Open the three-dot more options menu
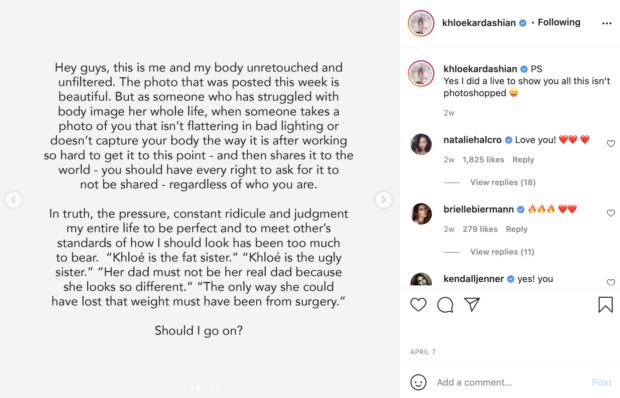Screen dimensions: 620x398 pos(607,24)
